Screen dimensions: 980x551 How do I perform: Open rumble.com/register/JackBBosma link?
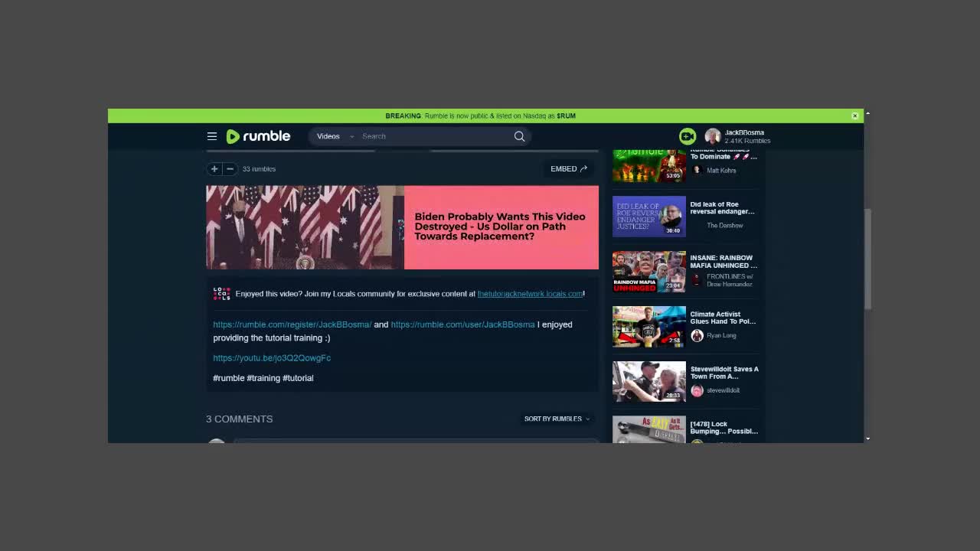point(292,324)
